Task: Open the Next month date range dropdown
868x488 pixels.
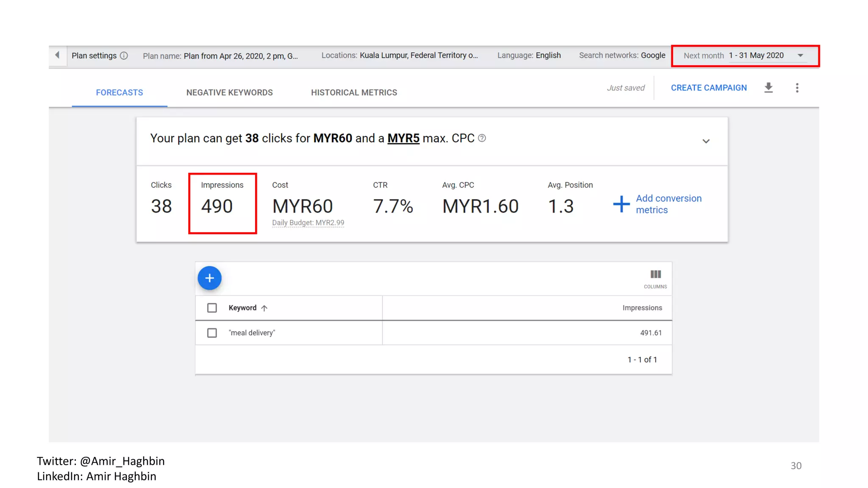Action: coord(800,55)
